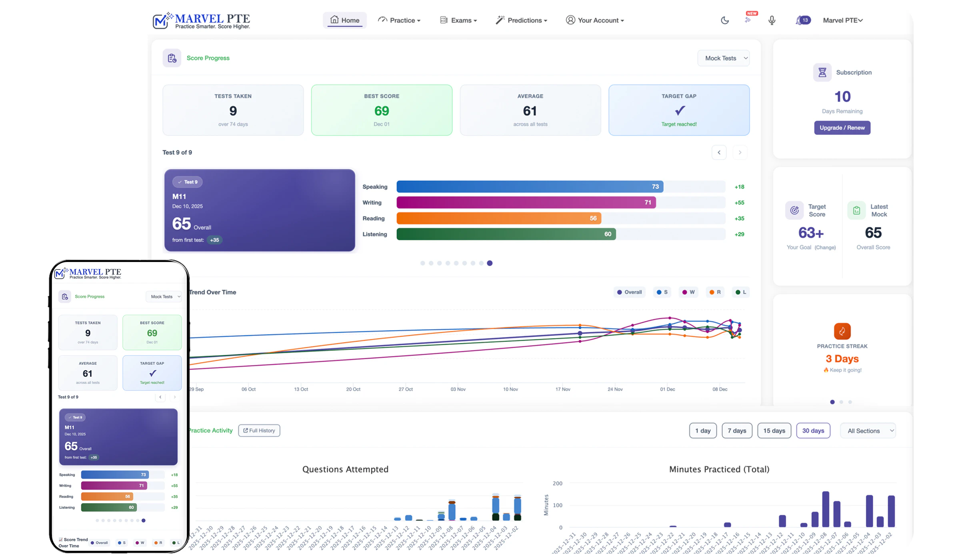Expand the All Sections dropdown
This screenshot has height=560, width=960.
point(868,431)
